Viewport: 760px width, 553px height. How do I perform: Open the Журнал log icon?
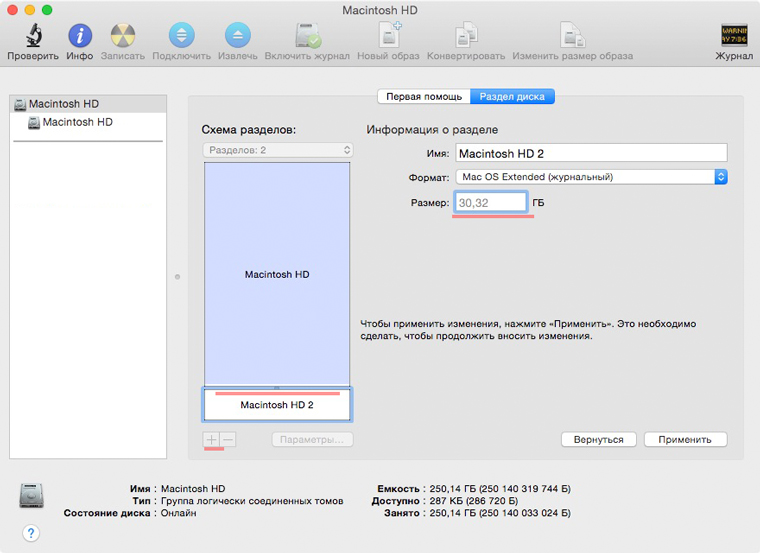(x=734, y=36)
